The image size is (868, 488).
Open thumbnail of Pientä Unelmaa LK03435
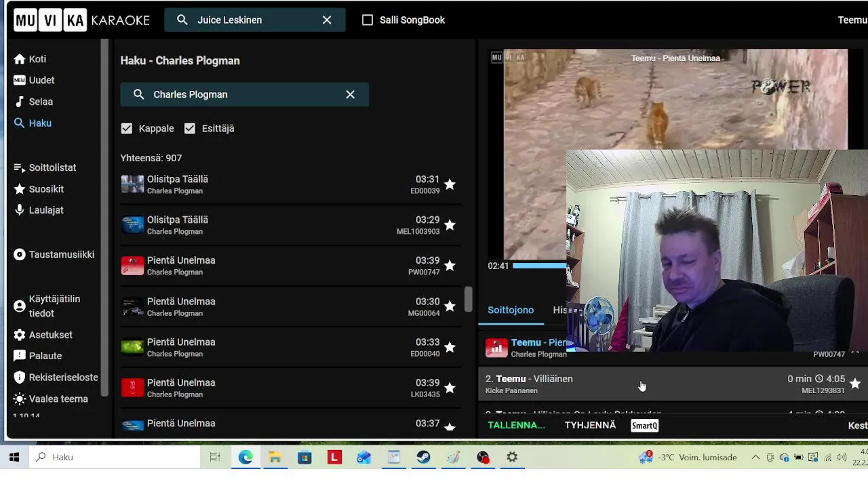[x=132, y=388]
